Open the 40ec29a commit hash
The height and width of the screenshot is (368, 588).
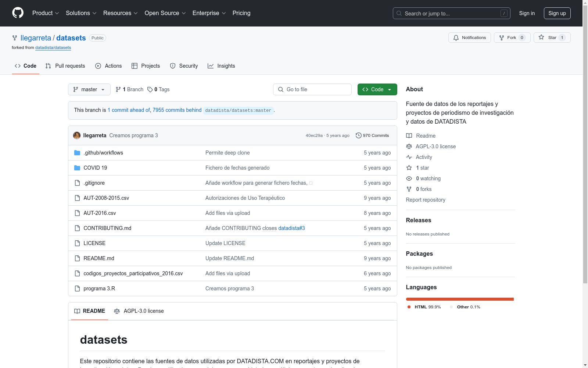(x=314, y=135)
